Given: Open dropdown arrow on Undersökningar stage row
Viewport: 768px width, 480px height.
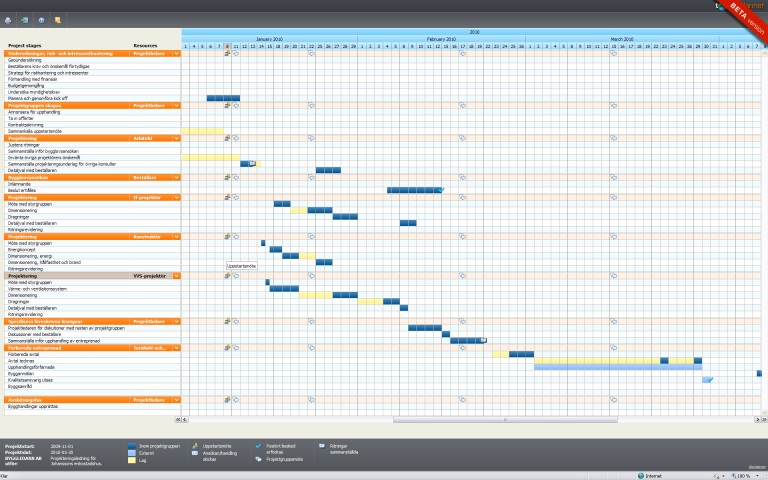Looking at the screenshot, I should click(176, 53).
